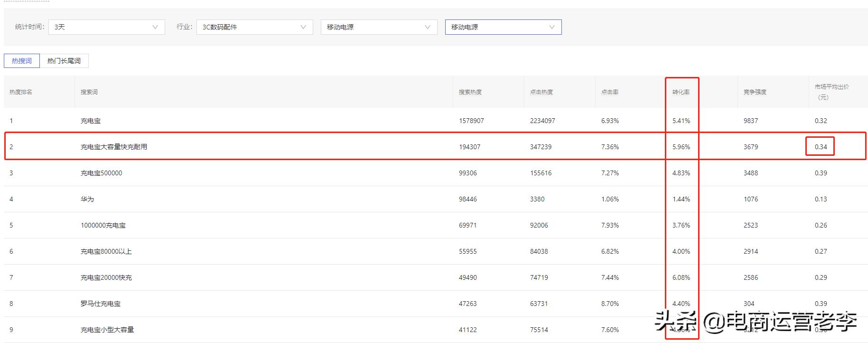Image resolution: width=868 pixels, height=343 pixels.
Task: Select conversion rate 5.96%
Action: coord(681,147)
